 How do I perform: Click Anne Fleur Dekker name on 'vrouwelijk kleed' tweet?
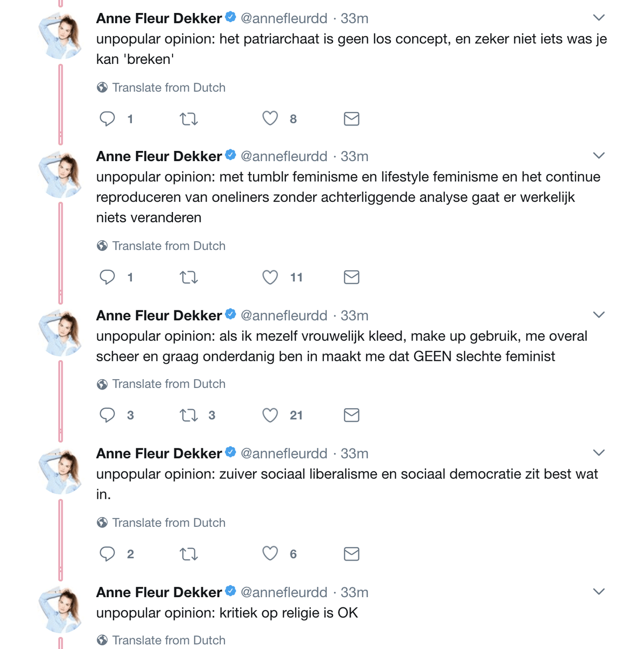pos(159,315)
